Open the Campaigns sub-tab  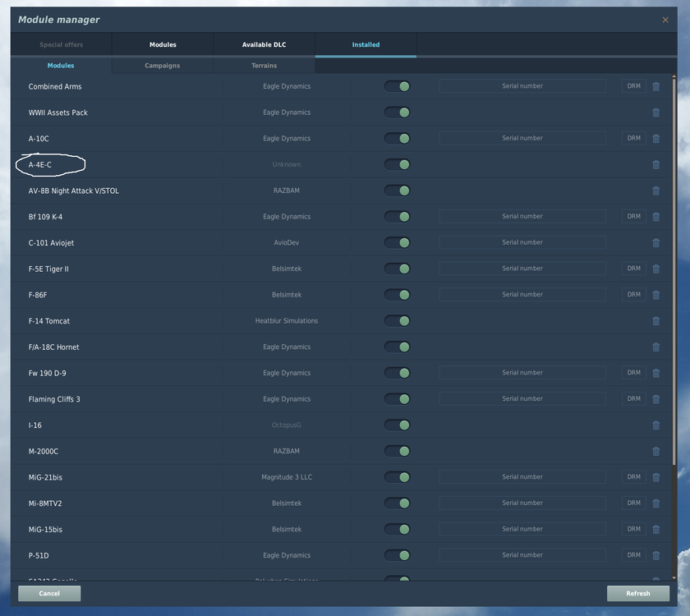click(163, 66)
